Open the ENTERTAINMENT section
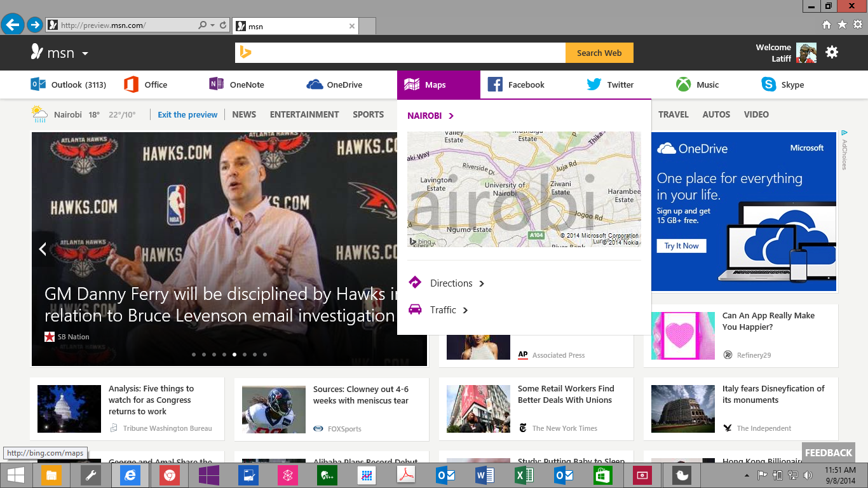 tap(304, 114)
